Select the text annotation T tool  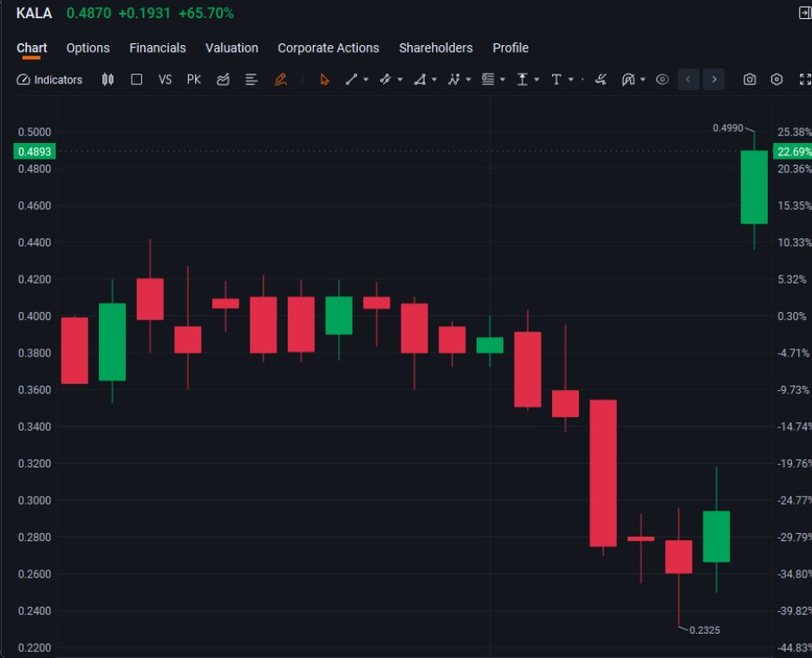pyautogui.click(x=556, y=79)
